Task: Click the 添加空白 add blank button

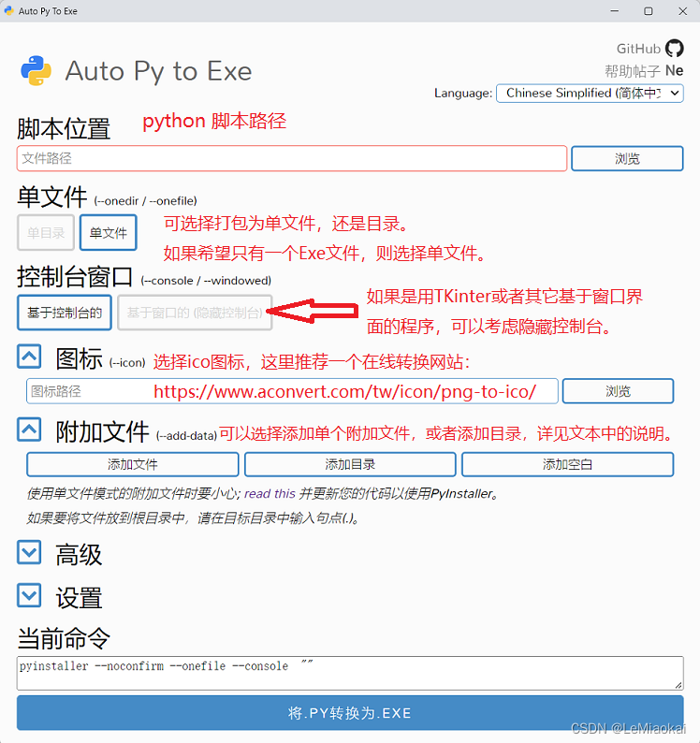Action: point(568,464)
